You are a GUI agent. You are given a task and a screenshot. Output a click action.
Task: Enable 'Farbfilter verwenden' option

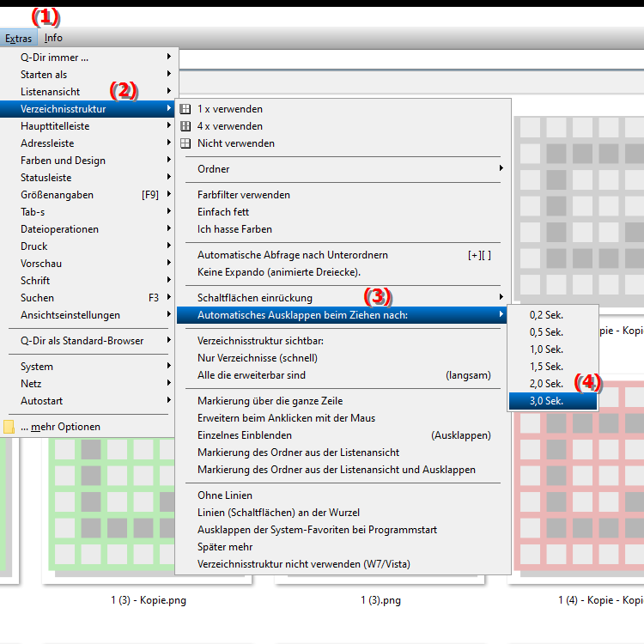pyautogui.click(x=244, y=195)
